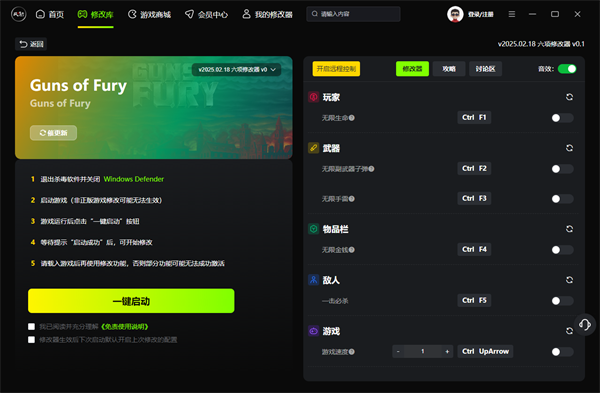Open customer service headset icon

585,325
